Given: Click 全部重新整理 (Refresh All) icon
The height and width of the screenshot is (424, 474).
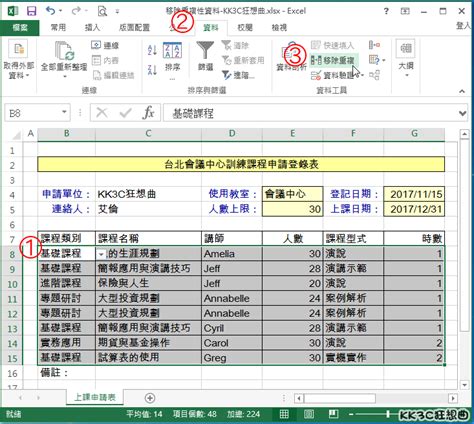Looking at the screenshot, I should coord(64,51).
